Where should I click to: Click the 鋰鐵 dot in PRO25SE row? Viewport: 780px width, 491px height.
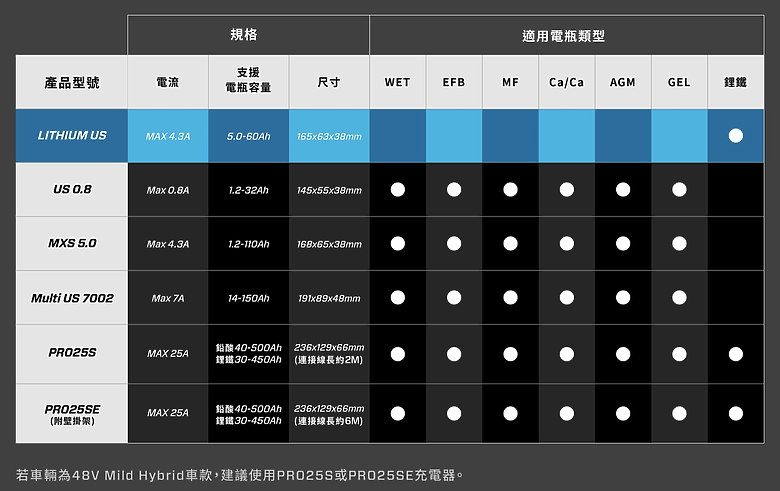click(x=735, y=413)
